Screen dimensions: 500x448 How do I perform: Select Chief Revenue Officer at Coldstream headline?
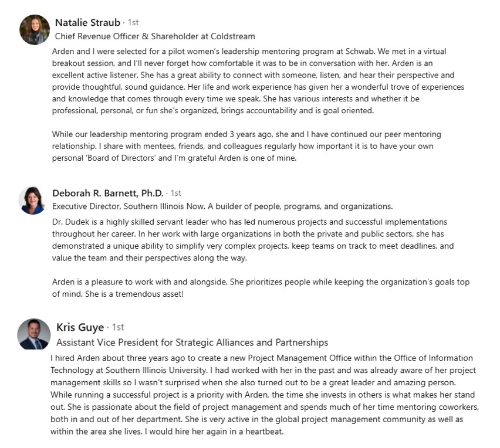point(155,36)
